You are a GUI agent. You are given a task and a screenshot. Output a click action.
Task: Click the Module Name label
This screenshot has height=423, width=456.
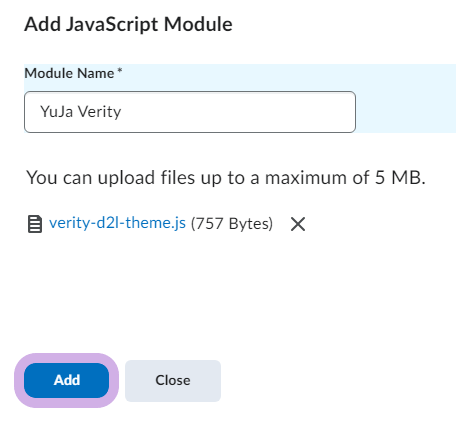click(69, 73)
